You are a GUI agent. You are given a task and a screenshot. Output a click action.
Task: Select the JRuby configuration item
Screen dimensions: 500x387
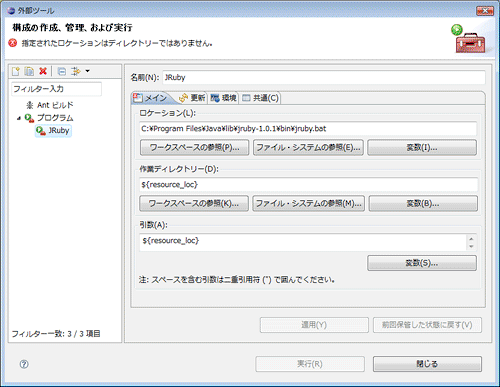click(x=53, y=130)
